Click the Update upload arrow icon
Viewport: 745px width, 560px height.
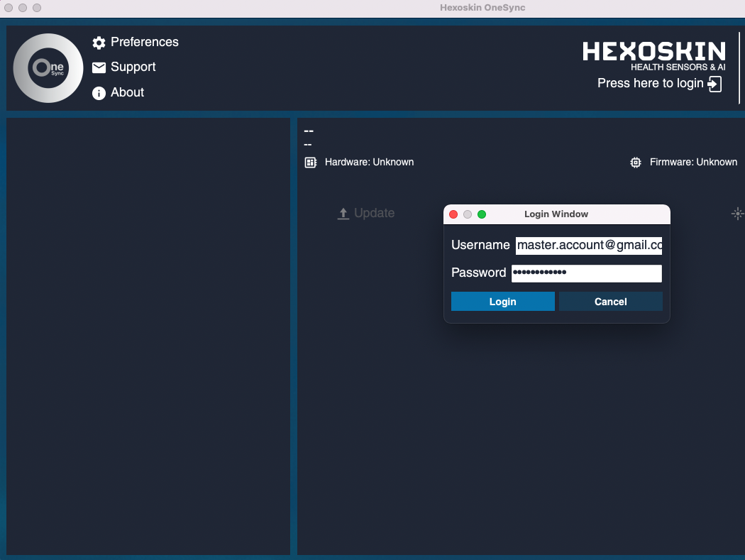tap(343, 212)
